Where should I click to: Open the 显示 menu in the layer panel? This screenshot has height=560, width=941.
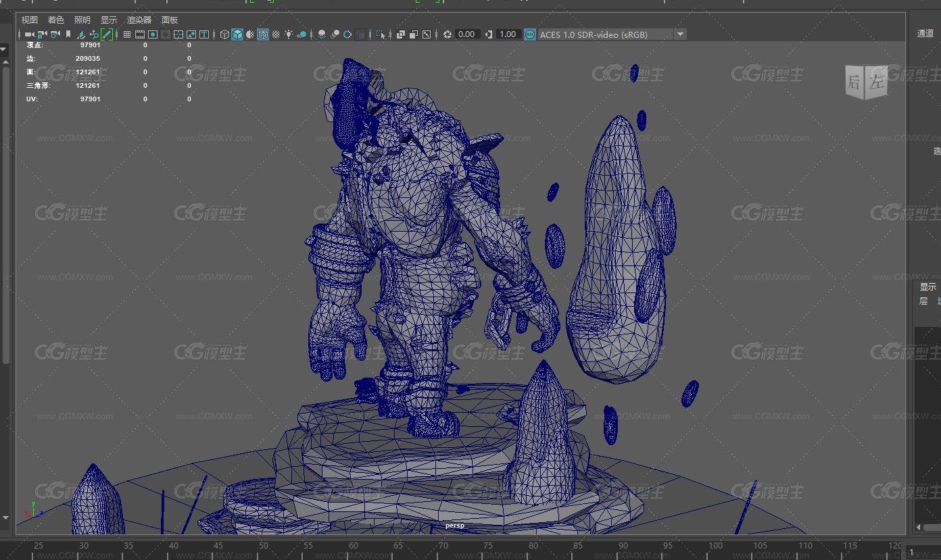[x=927, y=287]
